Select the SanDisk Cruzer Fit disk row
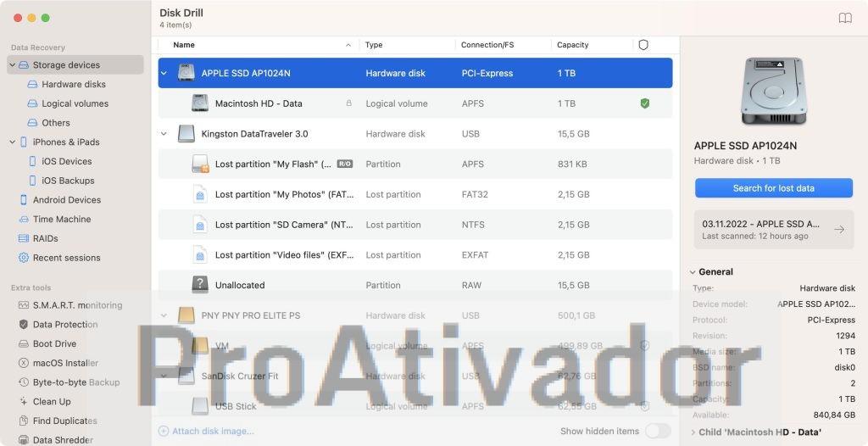Viewport: 868px width, 446px height. [415, 376]
